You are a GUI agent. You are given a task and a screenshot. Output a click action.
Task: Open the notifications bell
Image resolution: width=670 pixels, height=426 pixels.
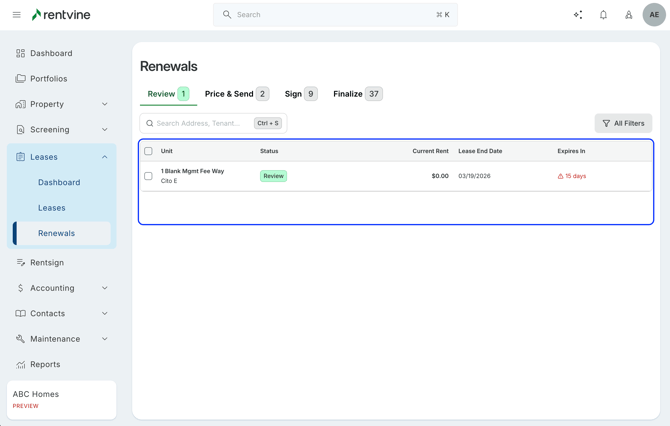603,15
